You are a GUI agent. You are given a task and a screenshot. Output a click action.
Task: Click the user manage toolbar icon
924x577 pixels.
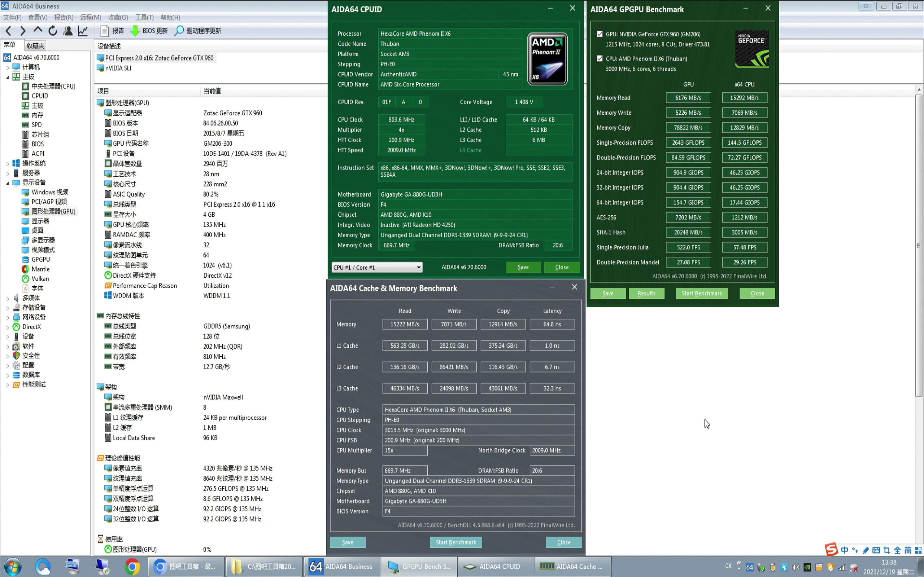pos(68,31)
